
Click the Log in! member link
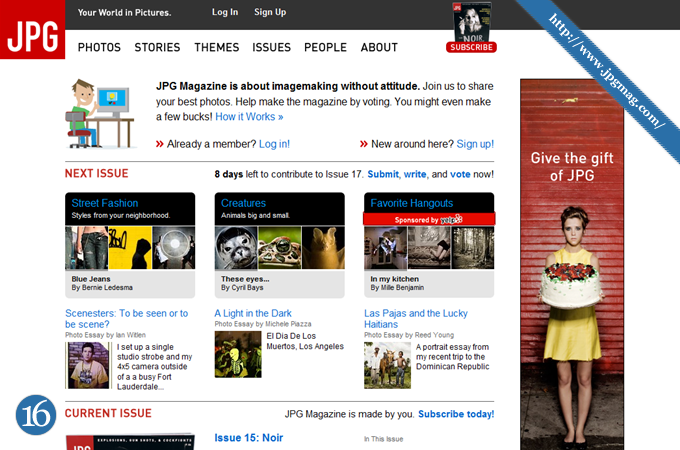(x=274, y=144)
